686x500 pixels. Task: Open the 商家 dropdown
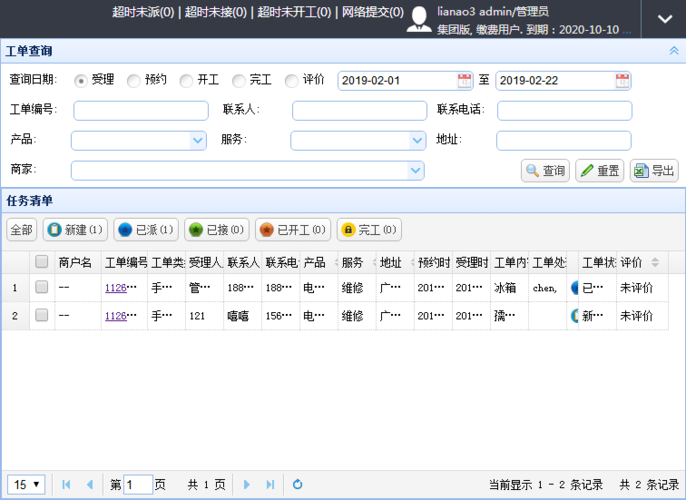(416, 171)
